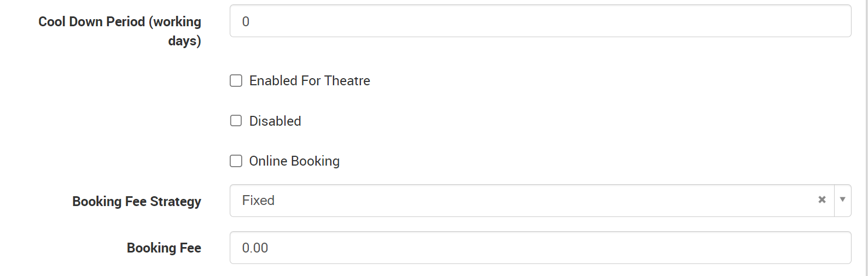Image resolution: width=868 pixels, height=276 pixels.
Task: Click the Online Booking label text
Action: (294, 161)
